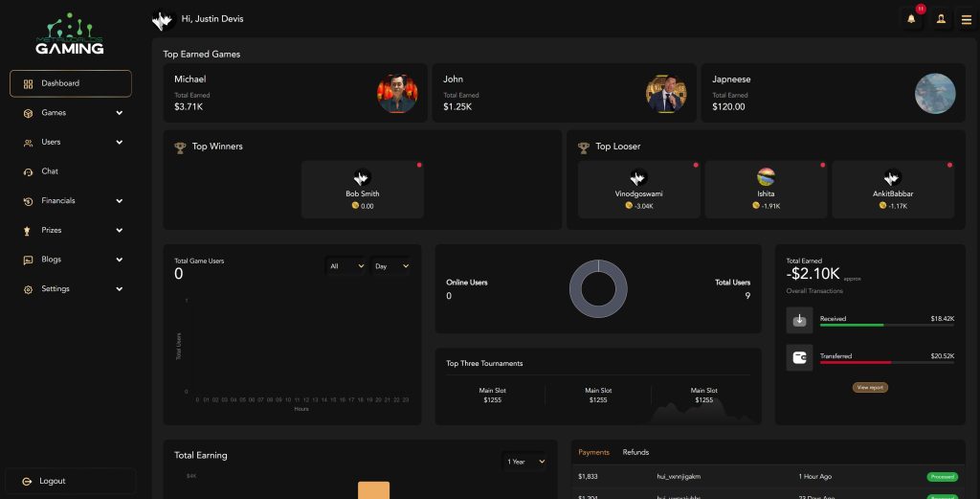The image size is (980, 499).
Task: Click the Users people icon in sidebar
Action: (28, 143)
